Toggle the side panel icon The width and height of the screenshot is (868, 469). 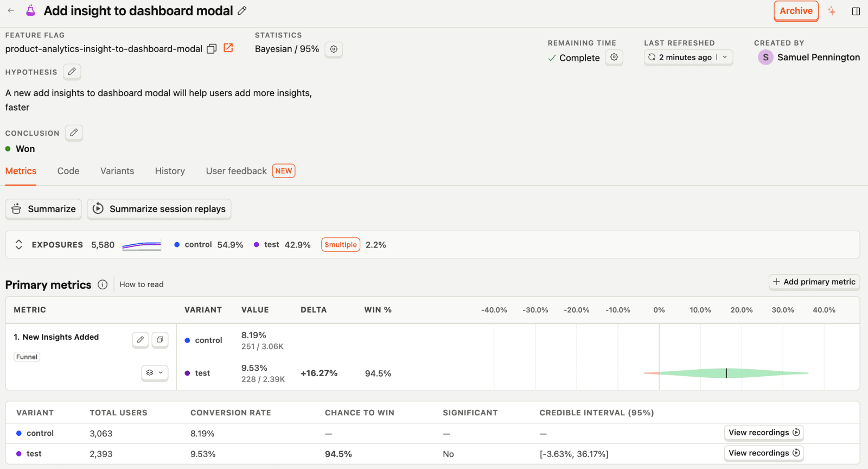(856, 11)
